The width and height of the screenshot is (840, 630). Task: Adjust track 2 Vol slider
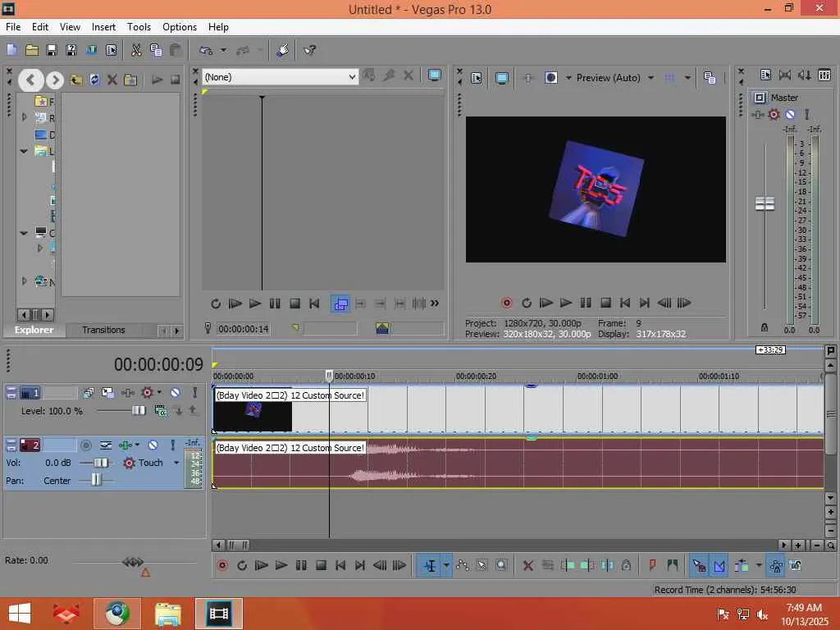(x=100, y=463)
